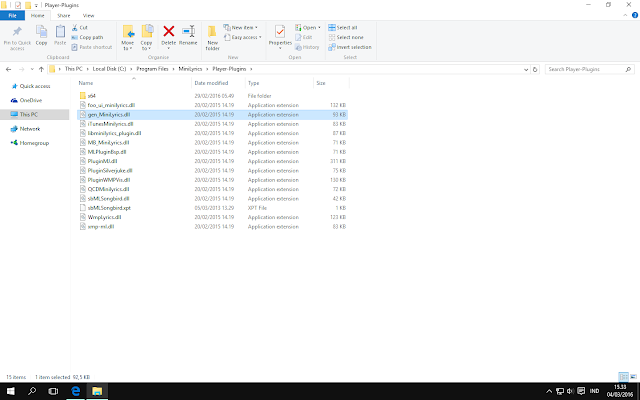Open Task View on taskbar
This screenshot has height=400, width=640.
pyautogui.click(x=53, y=391)
